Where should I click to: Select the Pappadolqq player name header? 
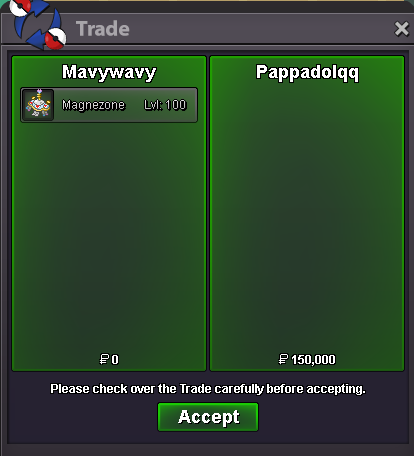pyautogui.click(x=307, y=72)
